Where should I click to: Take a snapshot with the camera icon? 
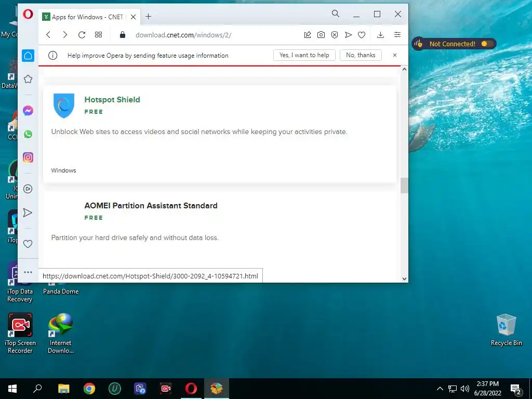coord(321,35)
